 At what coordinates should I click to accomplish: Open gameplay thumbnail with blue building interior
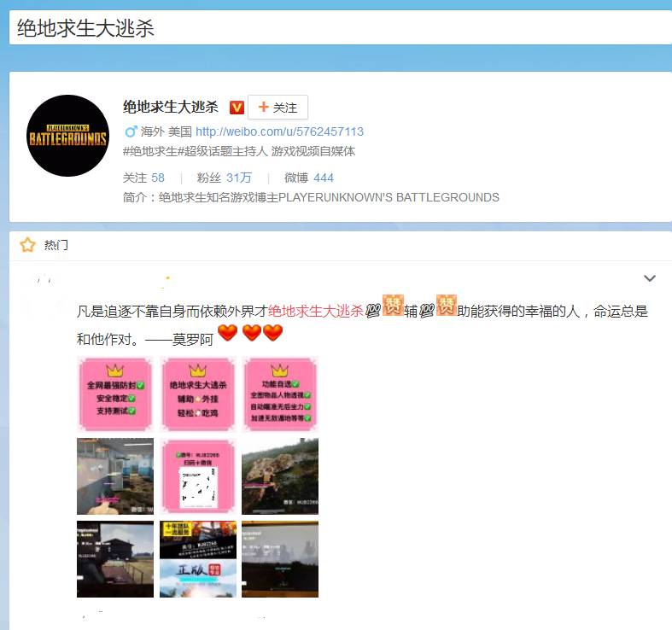tap(115, 476)
